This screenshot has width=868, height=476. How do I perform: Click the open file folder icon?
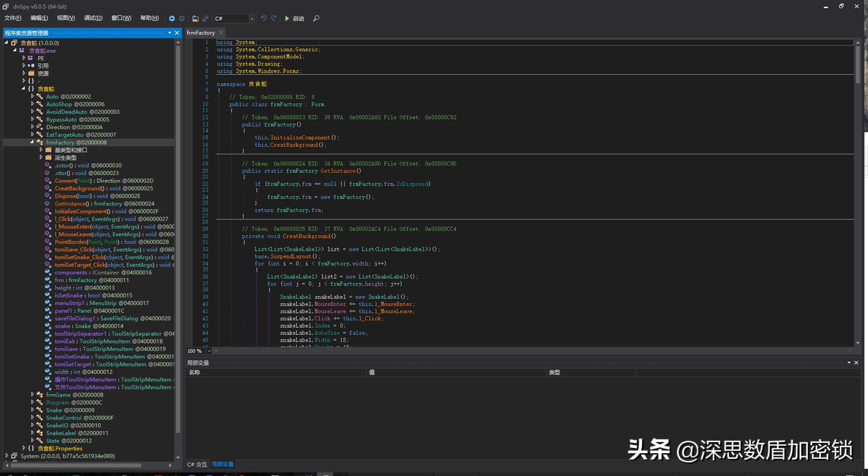click(195, 19)
